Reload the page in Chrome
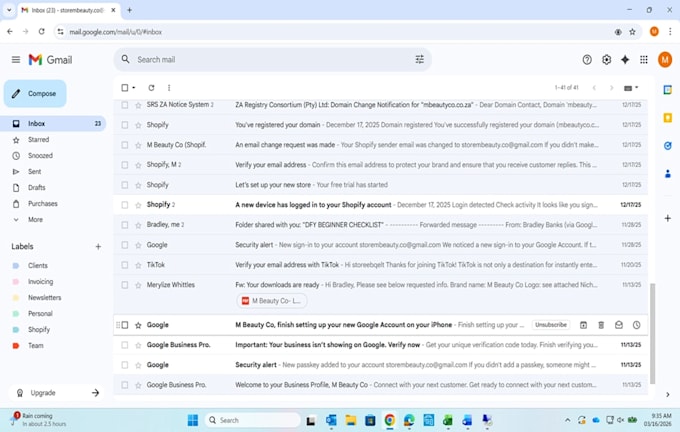This screenshot has width=680, height=432. [42, 32]
